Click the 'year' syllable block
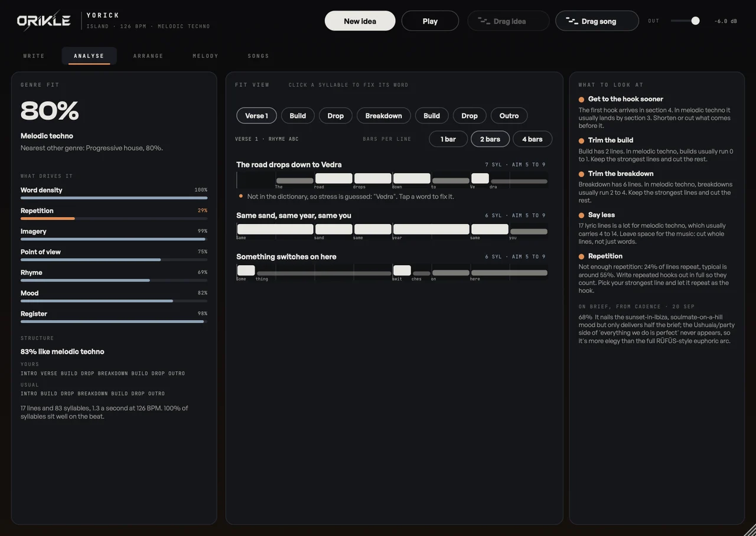This screenshot has width=756, height=536. tap(431, 229)
